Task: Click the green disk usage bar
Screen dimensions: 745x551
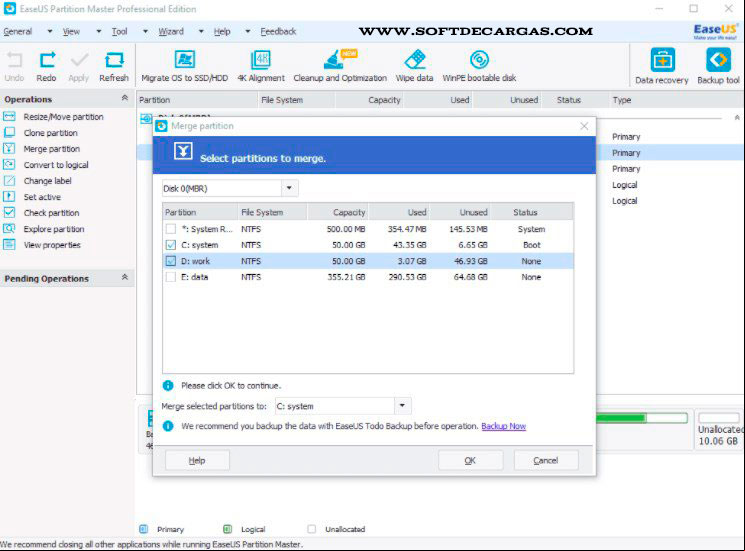Action: click(x=641, y=418)
